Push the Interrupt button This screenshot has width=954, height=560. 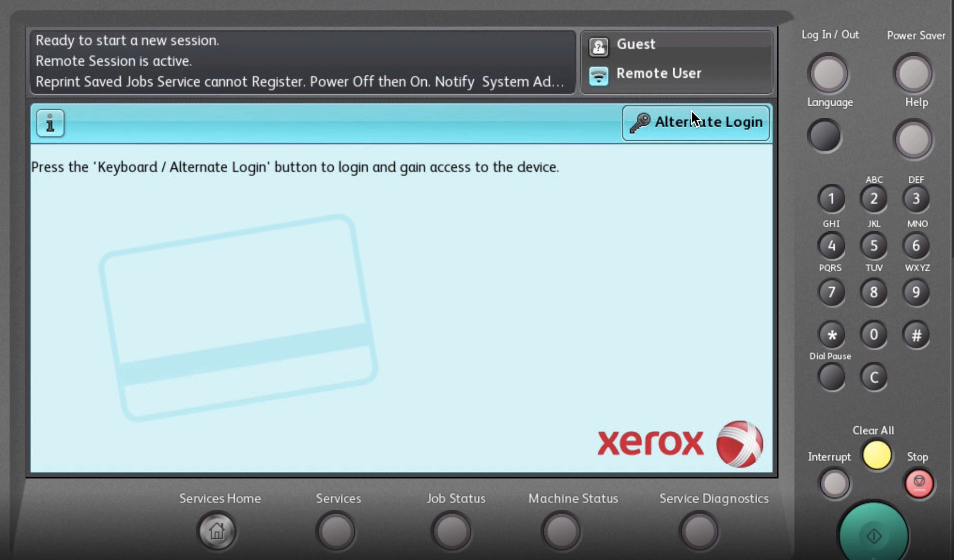(x=834, y=483)
